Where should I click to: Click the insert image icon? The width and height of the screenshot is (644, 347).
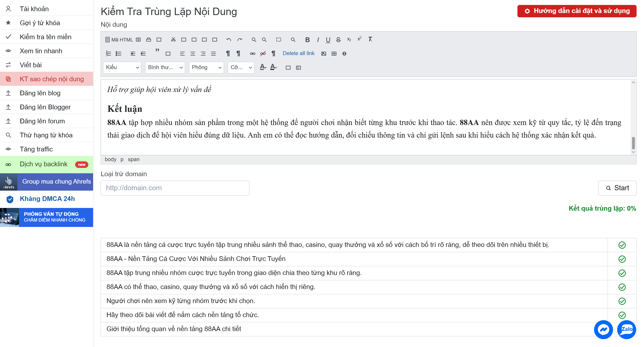coord(324,53)
